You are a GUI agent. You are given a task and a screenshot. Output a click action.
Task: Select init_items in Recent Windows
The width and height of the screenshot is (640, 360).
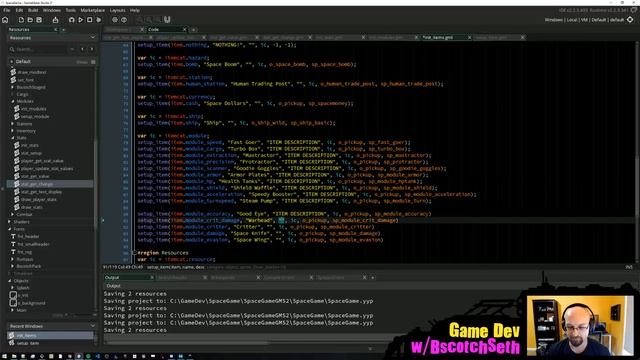click(x=50, y=336)
